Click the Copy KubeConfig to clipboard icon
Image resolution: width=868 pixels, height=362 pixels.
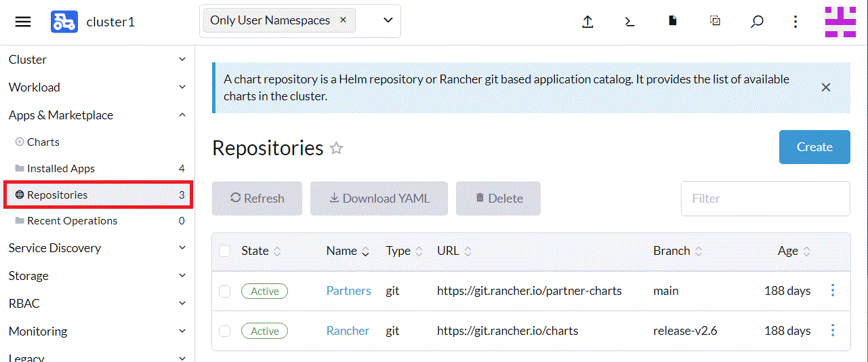[715, 21]
